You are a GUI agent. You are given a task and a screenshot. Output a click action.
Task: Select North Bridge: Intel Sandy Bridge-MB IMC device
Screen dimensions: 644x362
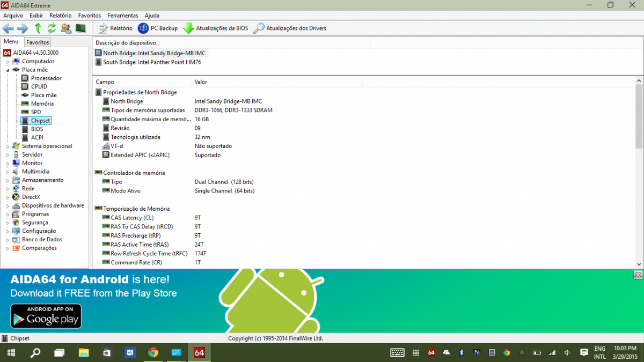[x=150, y=53]
